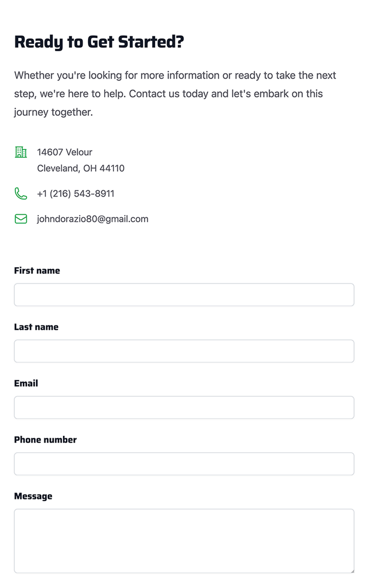The width and height of the screenshot is (368, 588).
Task: Click the green phone handset icon
Action: click(x=21, y=193)
